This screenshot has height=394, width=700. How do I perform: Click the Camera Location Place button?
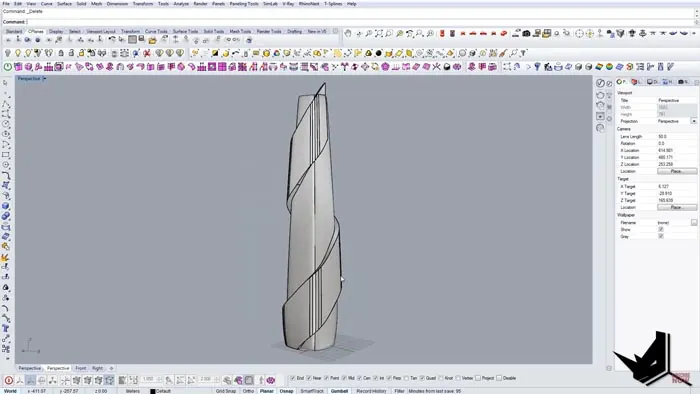point(677,171)
